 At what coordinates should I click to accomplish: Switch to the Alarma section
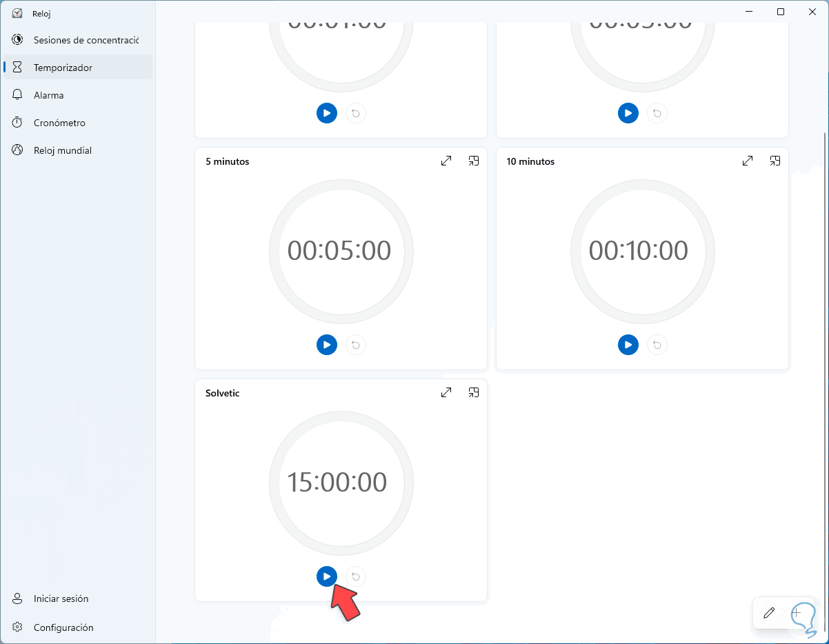click(78, 95)
